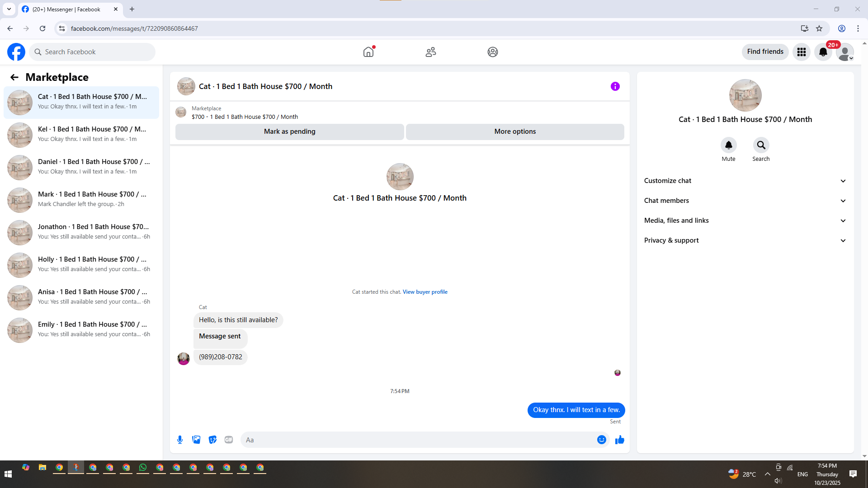Click the purple conversation info icon
Image resolution: width=868 pixels, height=488 pixels.
tap(615, 86)
